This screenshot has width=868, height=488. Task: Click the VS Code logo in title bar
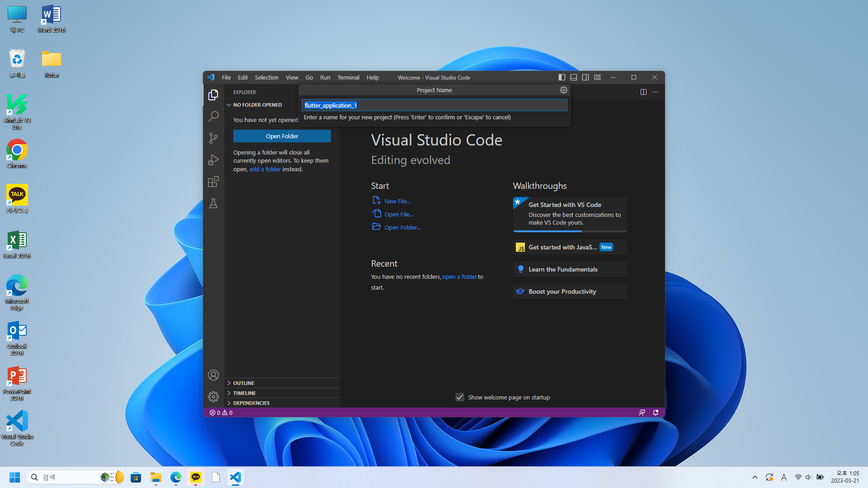point(211,77)
